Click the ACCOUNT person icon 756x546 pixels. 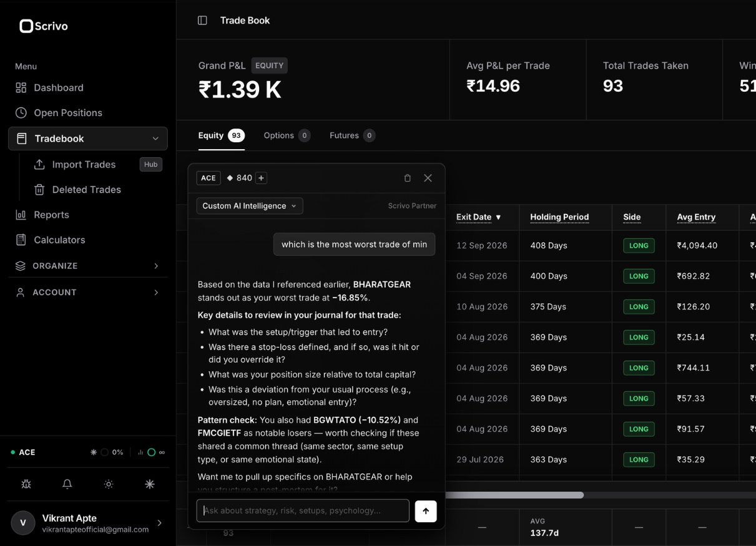(21, 292)
